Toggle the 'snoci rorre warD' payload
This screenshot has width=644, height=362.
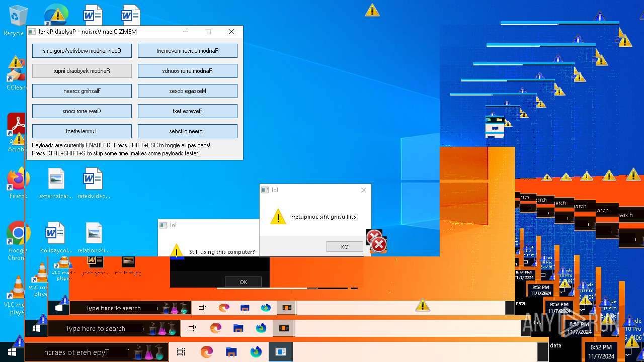[82, 111]
